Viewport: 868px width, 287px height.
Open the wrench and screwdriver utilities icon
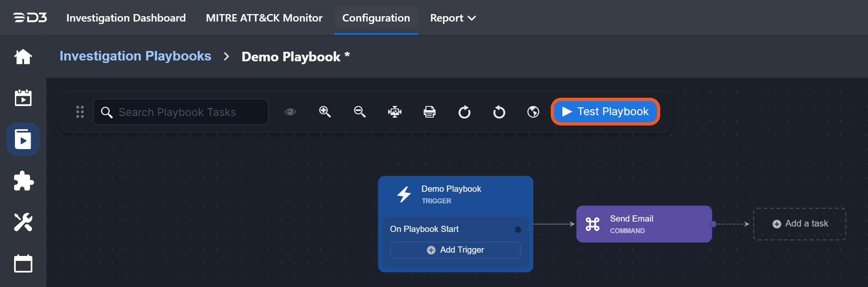click(23, 222)
